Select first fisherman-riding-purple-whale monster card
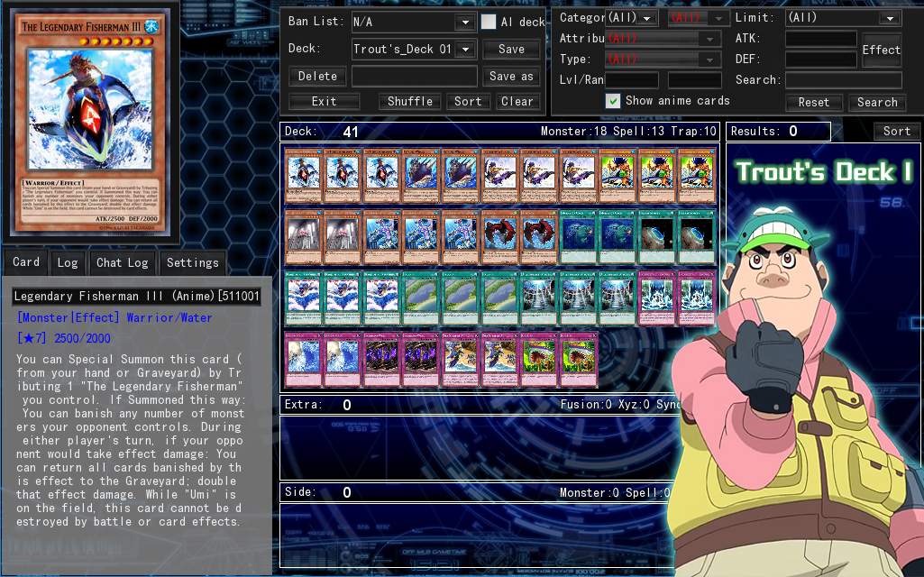This screenshot has height=577, width=924. click(499, 176)
